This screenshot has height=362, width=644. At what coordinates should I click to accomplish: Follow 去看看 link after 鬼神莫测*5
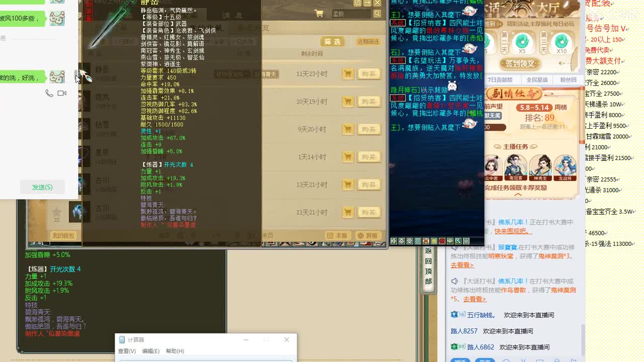[x=475, y=299]
